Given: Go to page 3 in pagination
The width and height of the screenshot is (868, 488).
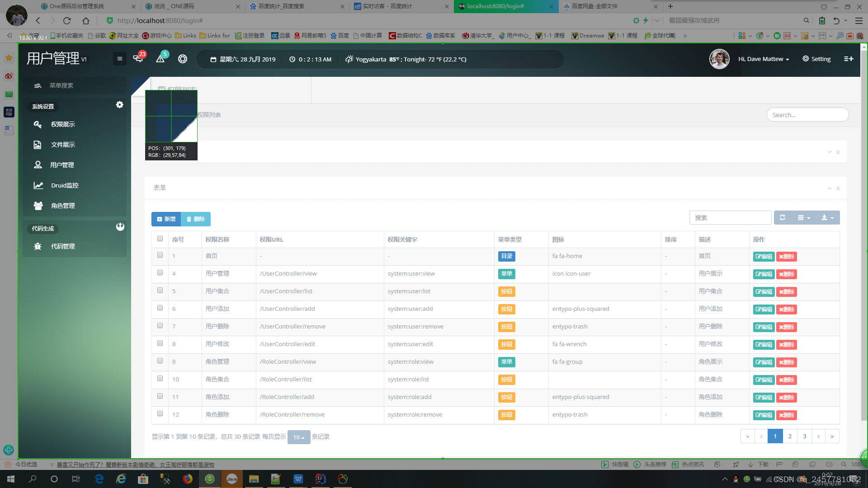Looking at the screenshot, I should pyautogui.click(x=804, y=436).
